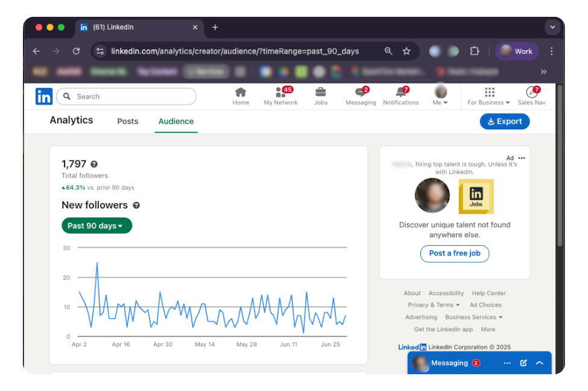
Task: Go to LinkedIn Home via house icon
Action: (x=241, y=92)
